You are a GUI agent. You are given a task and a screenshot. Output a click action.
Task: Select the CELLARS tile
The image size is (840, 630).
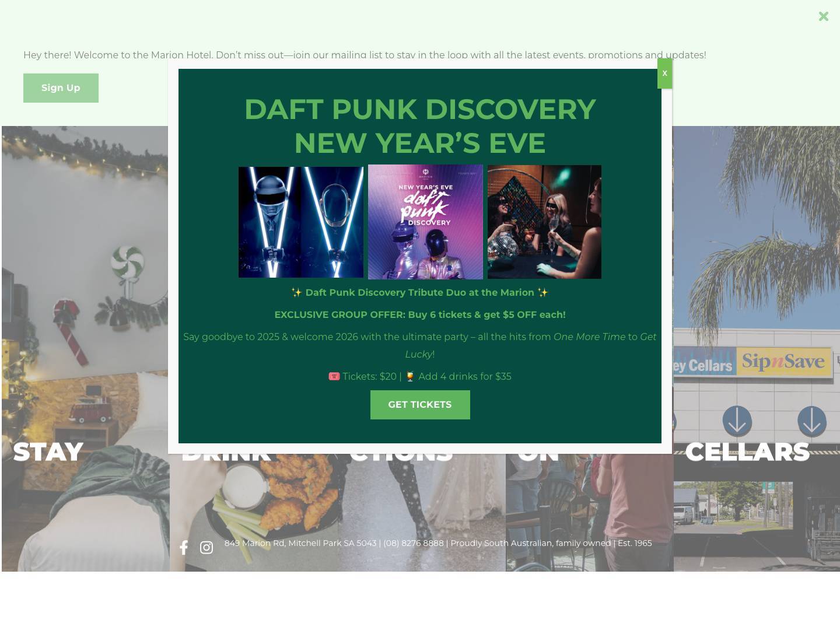pyautogui.click(x=757, y=349)
